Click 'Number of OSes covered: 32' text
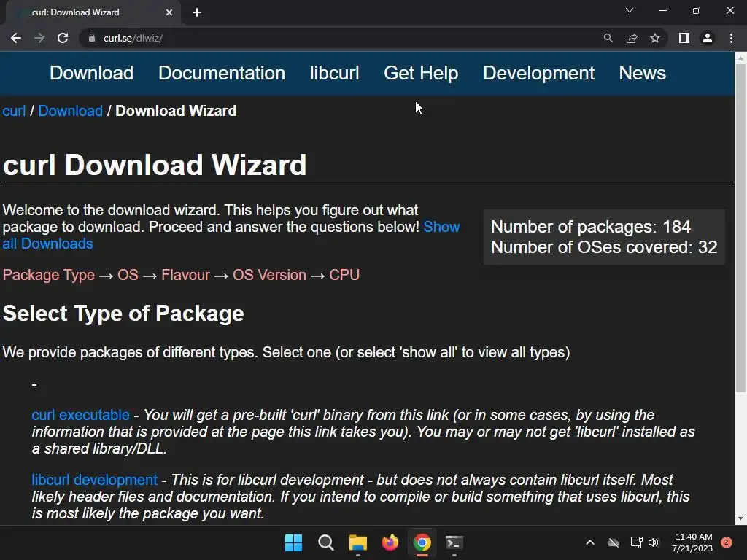 (604, 247)
